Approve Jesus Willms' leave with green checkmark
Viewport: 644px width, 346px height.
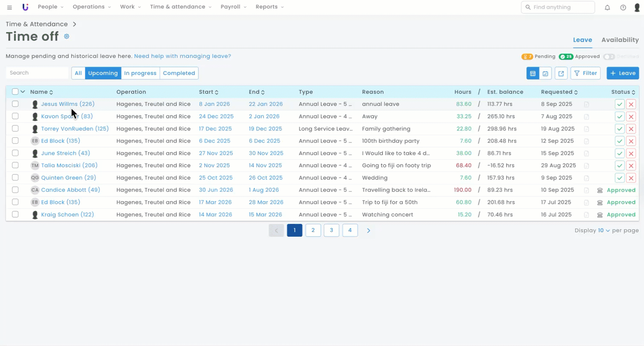(x=619, y=104)
